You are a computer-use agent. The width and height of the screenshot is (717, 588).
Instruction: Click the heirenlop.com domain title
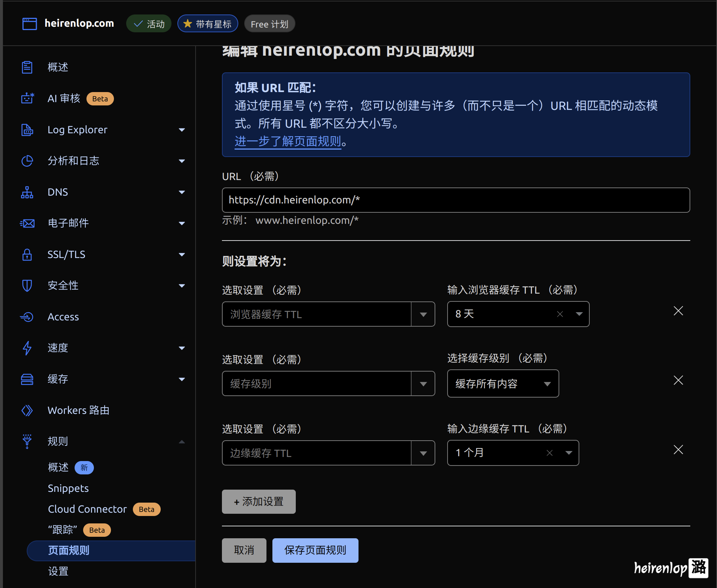pyautogui.click(x=79, y=23)
